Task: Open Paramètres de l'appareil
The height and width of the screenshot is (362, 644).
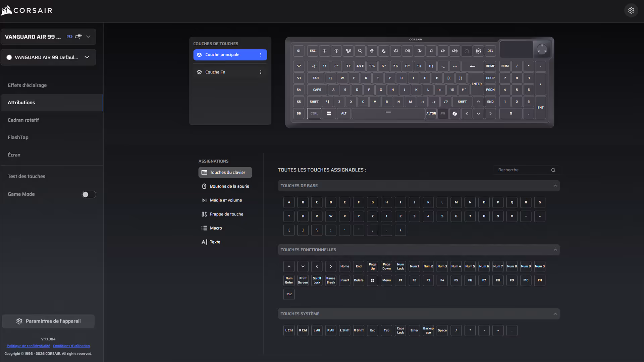Action: 48,321
